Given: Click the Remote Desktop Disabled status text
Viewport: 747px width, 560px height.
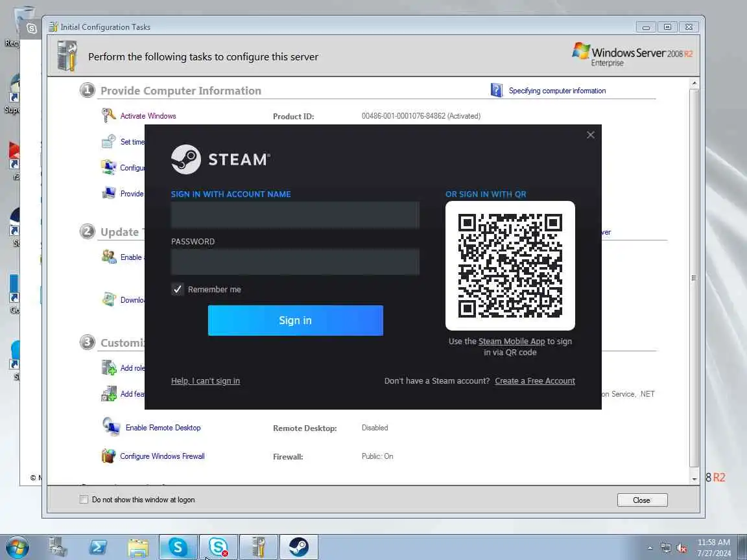Looking at the screenshot, I should point(375,428).
